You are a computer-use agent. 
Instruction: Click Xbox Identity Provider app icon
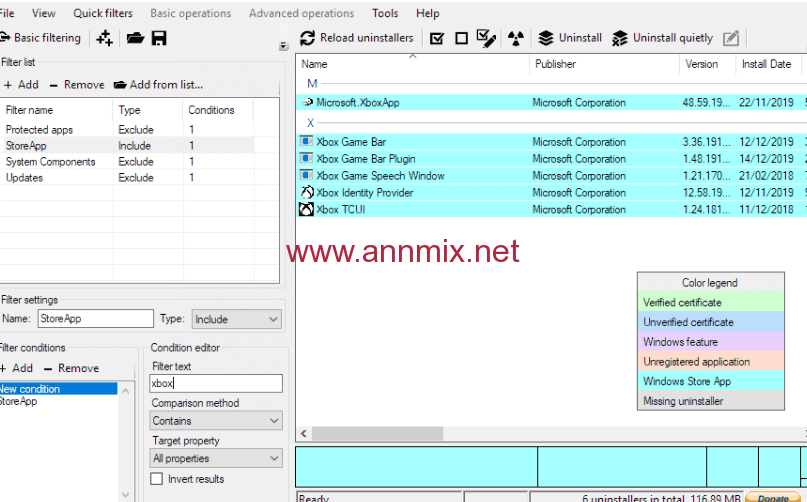(x=307, y=192)
